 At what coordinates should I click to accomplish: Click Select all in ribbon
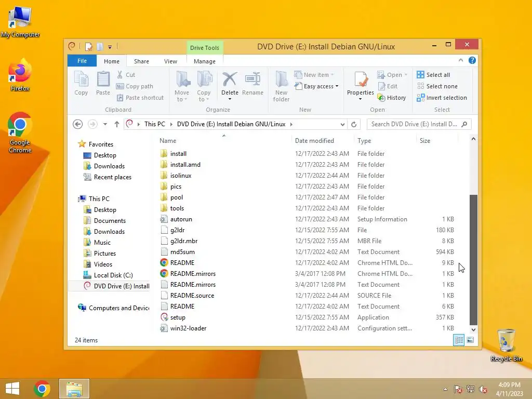click(x=433, y=75)
